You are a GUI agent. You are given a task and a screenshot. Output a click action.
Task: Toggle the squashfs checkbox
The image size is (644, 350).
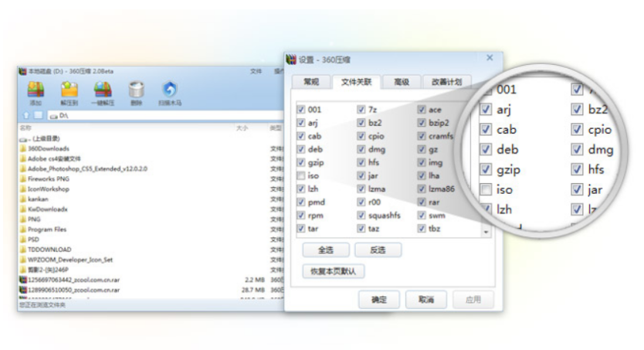coord(361,216)
